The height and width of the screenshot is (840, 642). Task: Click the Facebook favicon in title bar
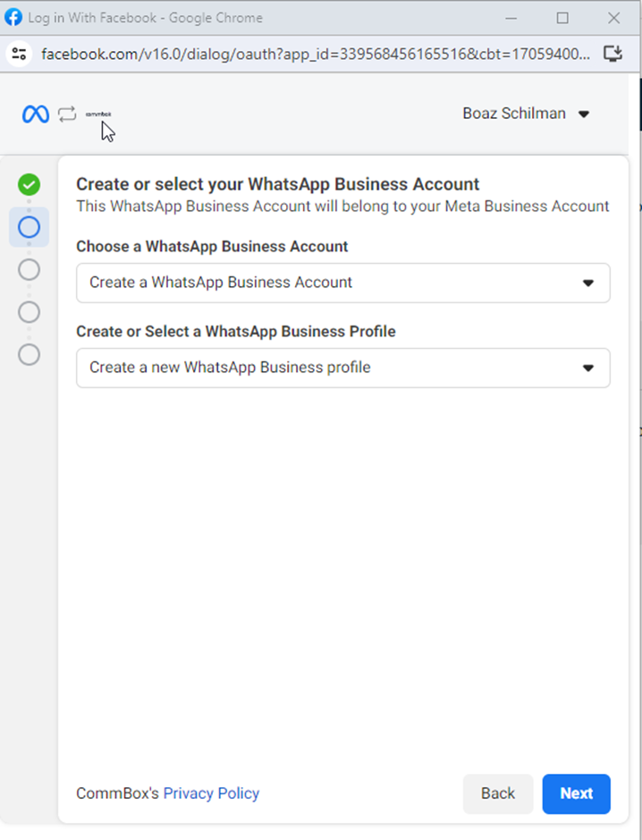(x=13, y=18)
